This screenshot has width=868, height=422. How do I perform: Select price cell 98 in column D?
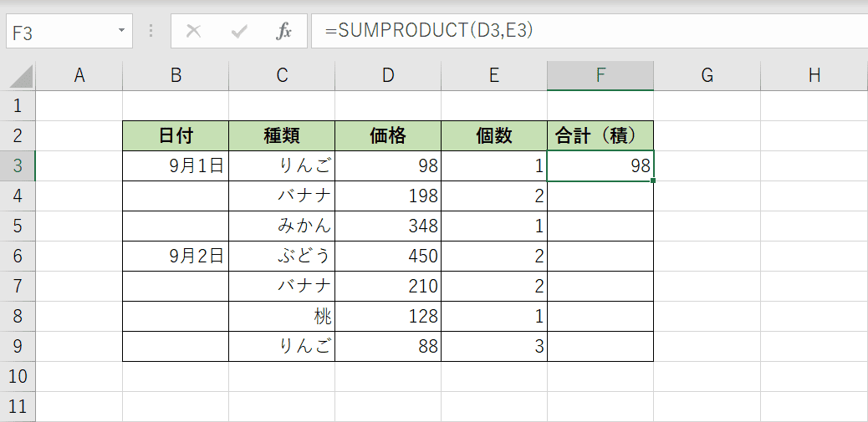point(388,166)
